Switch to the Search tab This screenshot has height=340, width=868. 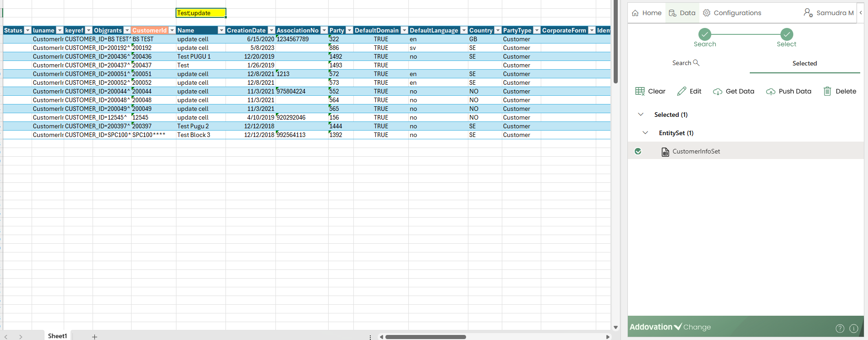pyautogui.click(x=686, y=63)
